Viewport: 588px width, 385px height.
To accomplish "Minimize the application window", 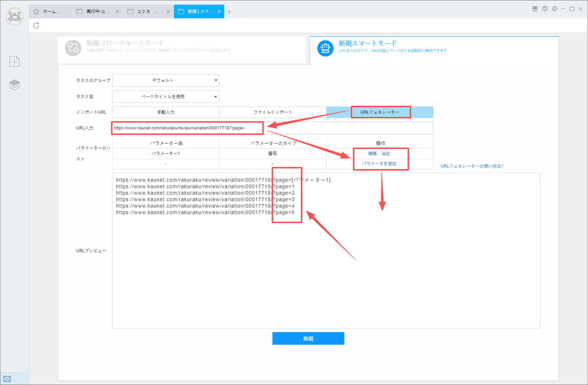I will [563, 9].
